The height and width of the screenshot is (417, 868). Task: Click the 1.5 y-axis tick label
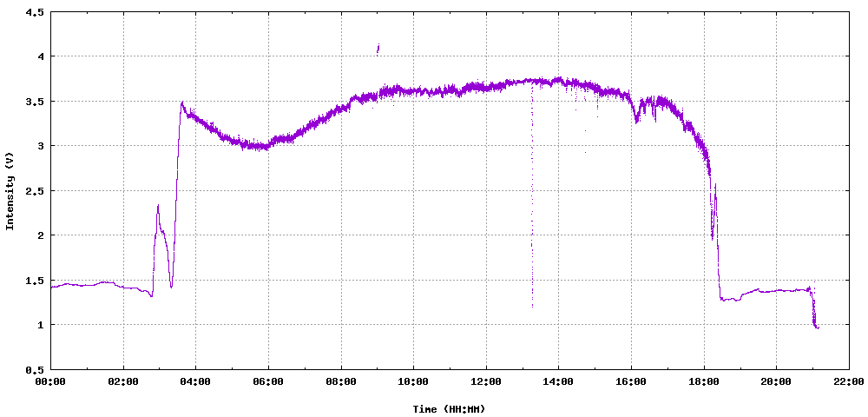pyautogui.click(x=35, y=280)
